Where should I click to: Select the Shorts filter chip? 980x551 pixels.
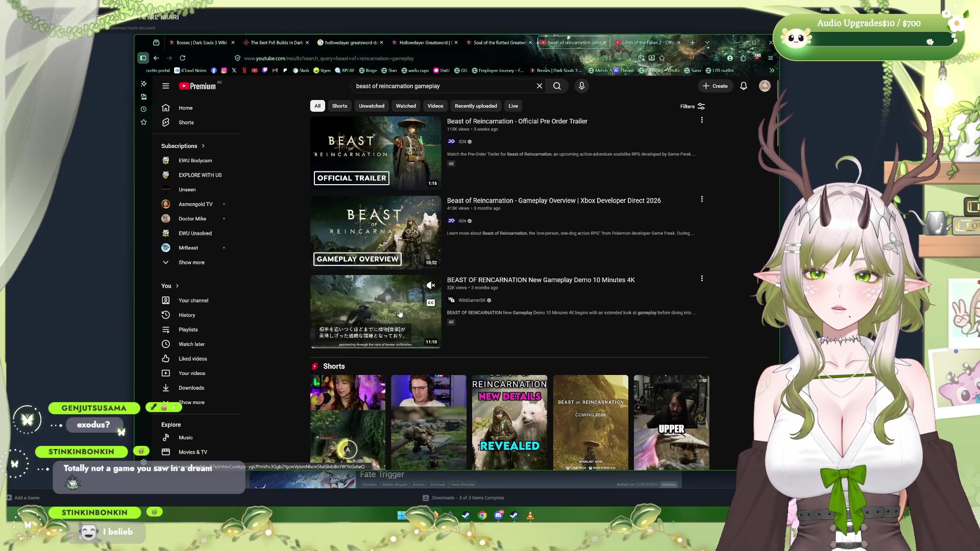pos(339,106)
